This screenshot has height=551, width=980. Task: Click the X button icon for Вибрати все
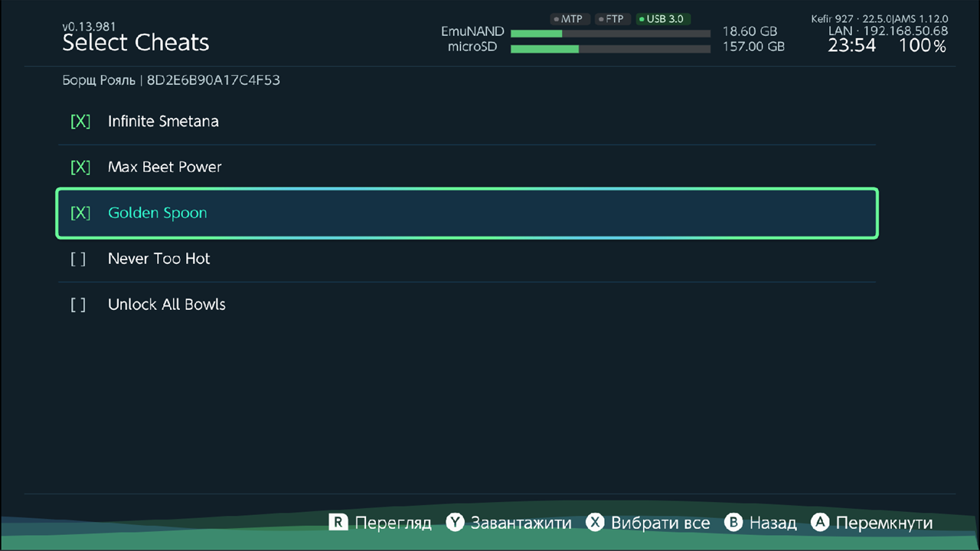click(x=596, y=523)
